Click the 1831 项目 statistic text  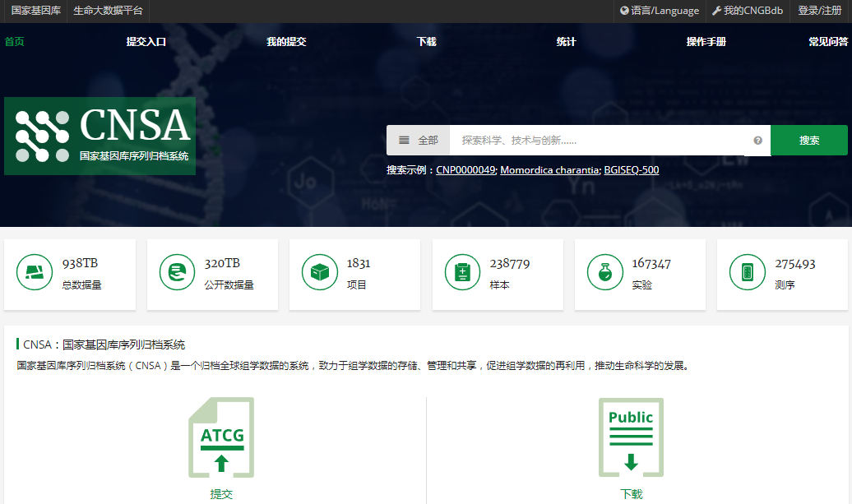[359, 274]
